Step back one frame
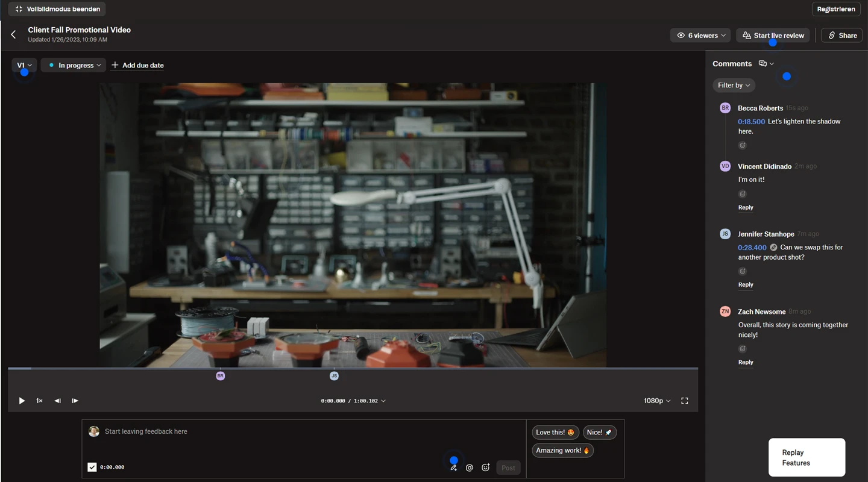The image size is (868, 482). [x=57, y=401]
